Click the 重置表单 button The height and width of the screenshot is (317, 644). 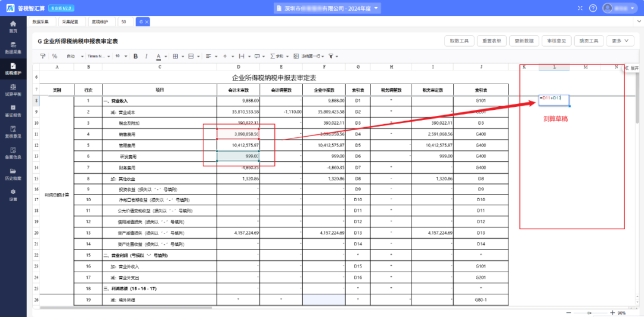492,41
